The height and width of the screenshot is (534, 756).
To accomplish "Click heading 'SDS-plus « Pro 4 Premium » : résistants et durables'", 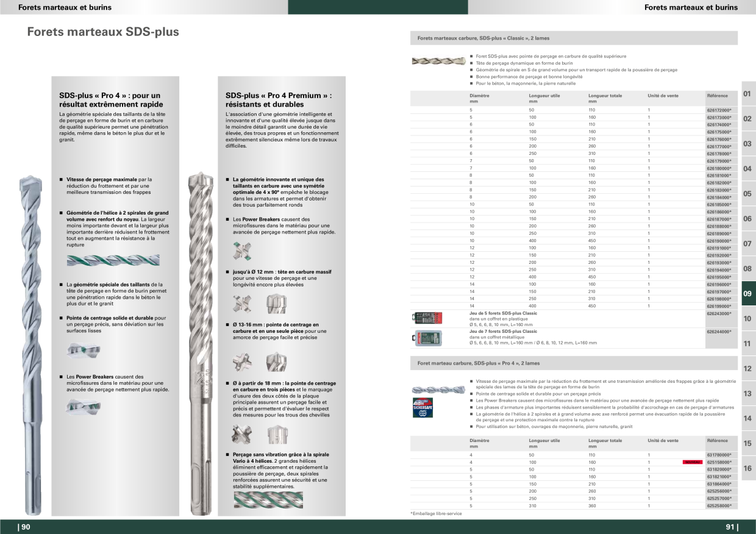I will point(279,100).
